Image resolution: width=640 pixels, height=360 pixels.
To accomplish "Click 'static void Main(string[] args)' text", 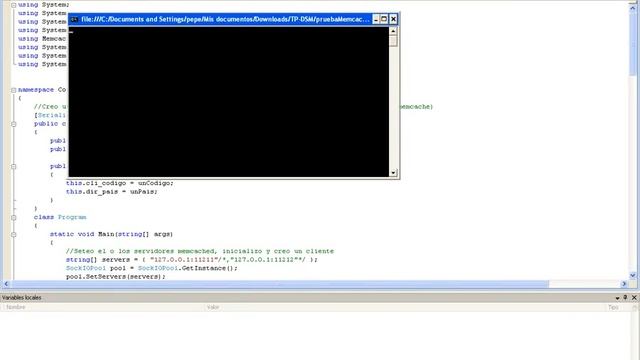I will coord(111,234).
